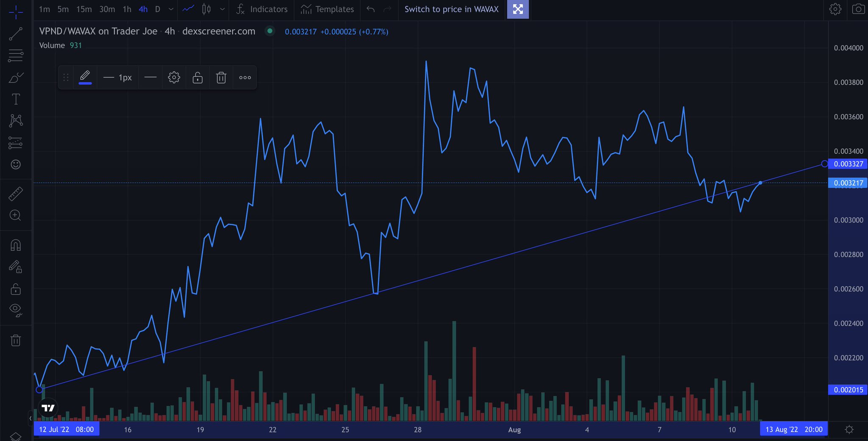868x441 pixels.
Task: Click the 0.004000 price scale value
Action: 849,48
